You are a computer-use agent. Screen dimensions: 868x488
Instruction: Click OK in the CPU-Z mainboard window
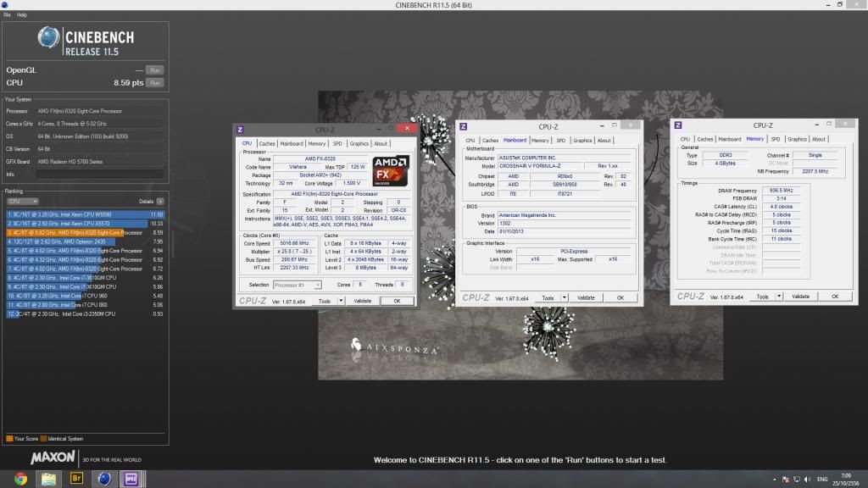click(x=620, y=297)
